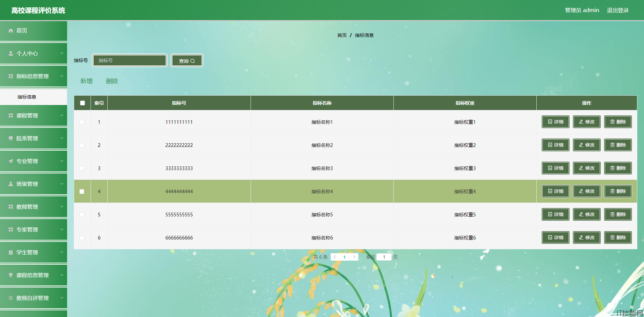Click the icon beside 院系管理
The image size is (644, 317).
click(11, 138)
